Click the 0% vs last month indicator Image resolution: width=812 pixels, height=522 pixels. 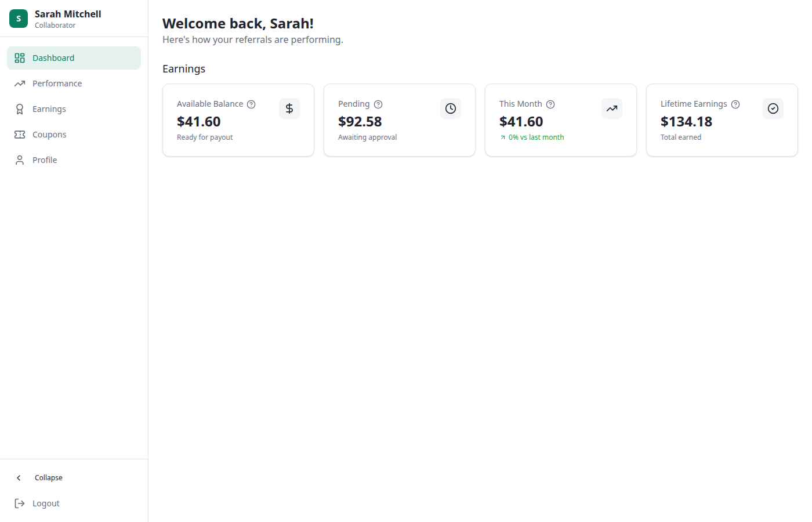tap(531, 137)
